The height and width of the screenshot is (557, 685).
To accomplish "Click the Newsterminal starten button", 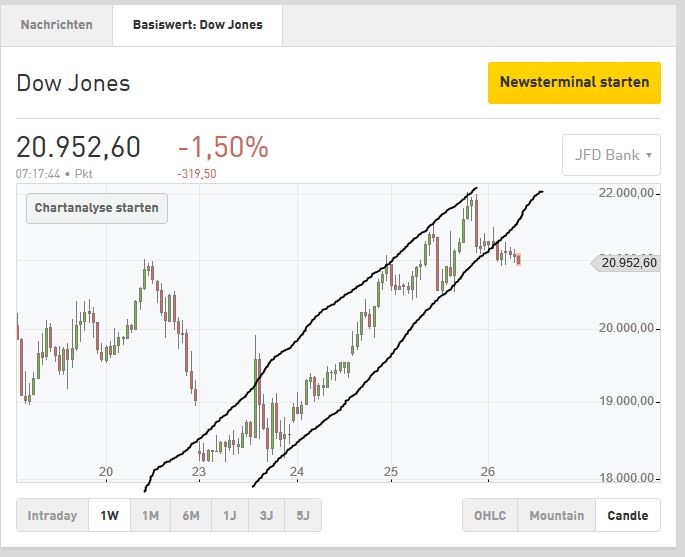I will click(x=574, y=82).
